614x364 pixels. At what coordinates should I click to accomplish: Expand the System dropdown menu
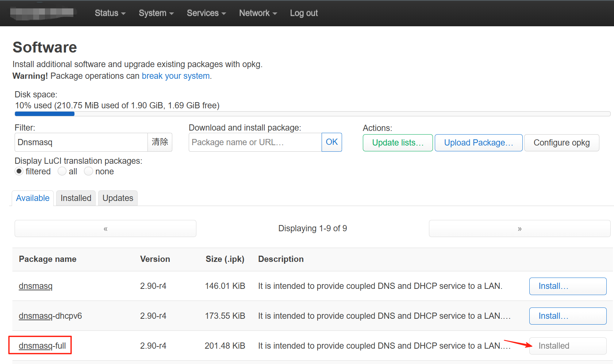coord(156,13)
